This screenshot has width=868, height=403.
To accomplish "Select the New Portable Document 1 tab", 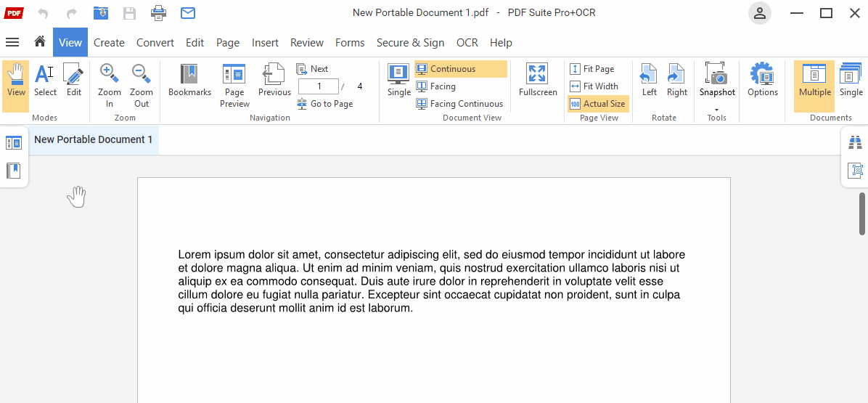I will tap(93, 139).
